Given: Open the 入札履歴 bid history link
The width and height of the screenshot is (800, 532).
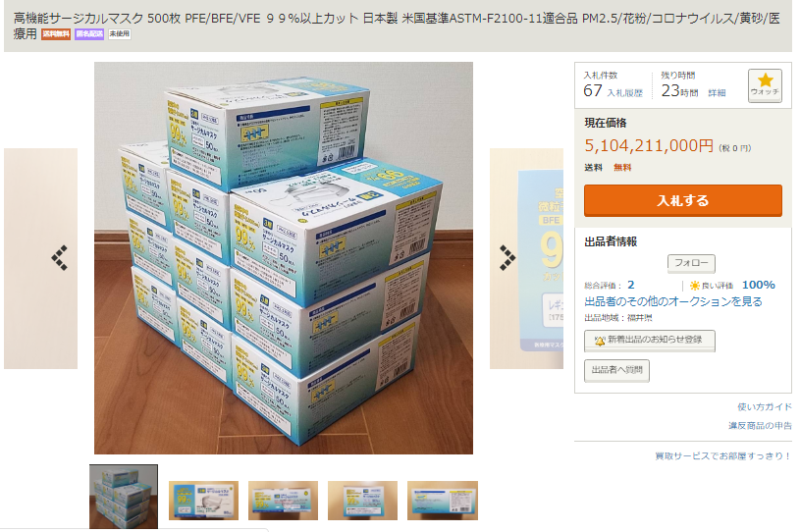Looking at the screenshot, I should (x=624, y=93).
